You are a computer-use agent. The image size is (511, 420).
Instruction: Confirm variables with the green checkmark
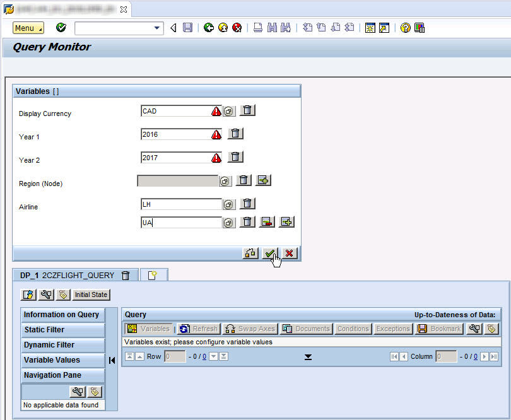tap(270, 254)
